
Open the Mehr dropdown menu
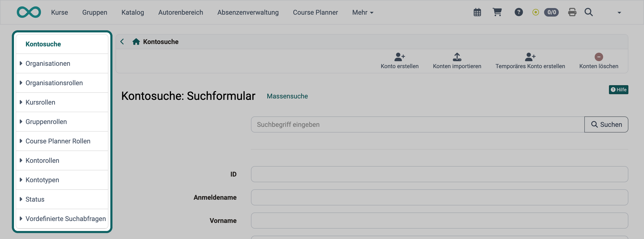[x=363, y=13]
